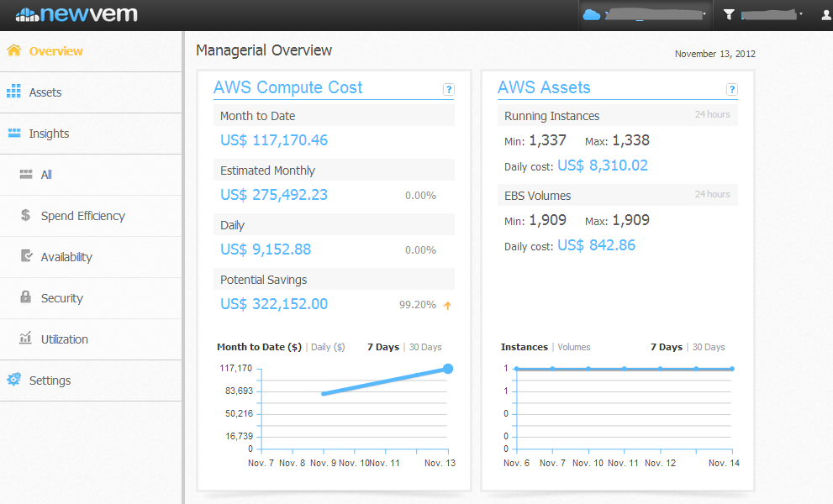This screenshot has width=833, height=504.
Task: Open help for AWS Compute Cost
Action: (x=448, y=90)
